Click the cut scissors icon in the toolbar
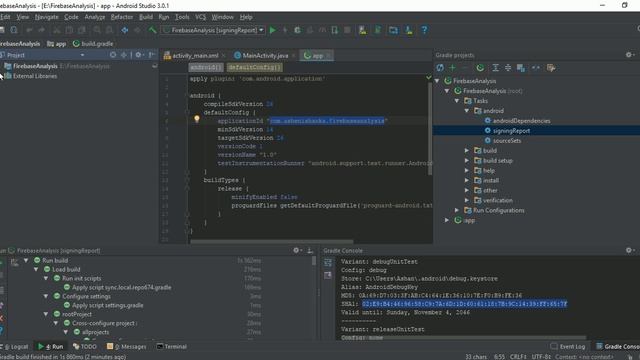 57,30
